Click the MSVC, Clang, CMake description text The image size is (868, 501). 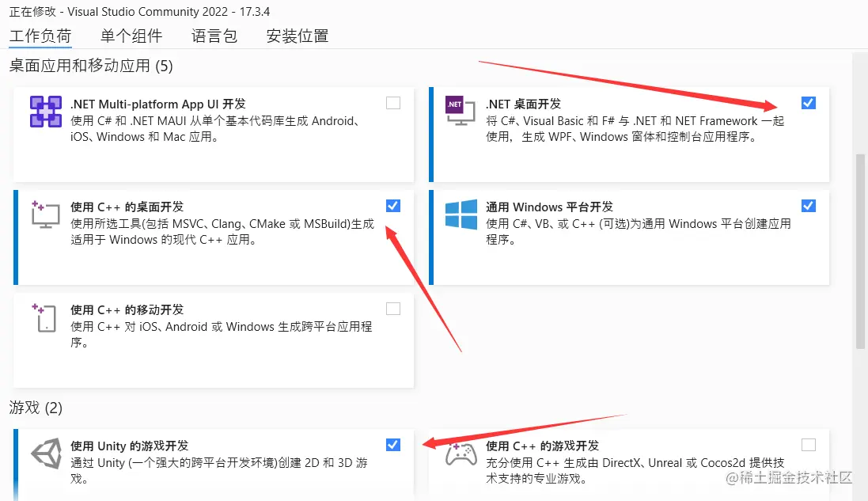coord(222,232)
